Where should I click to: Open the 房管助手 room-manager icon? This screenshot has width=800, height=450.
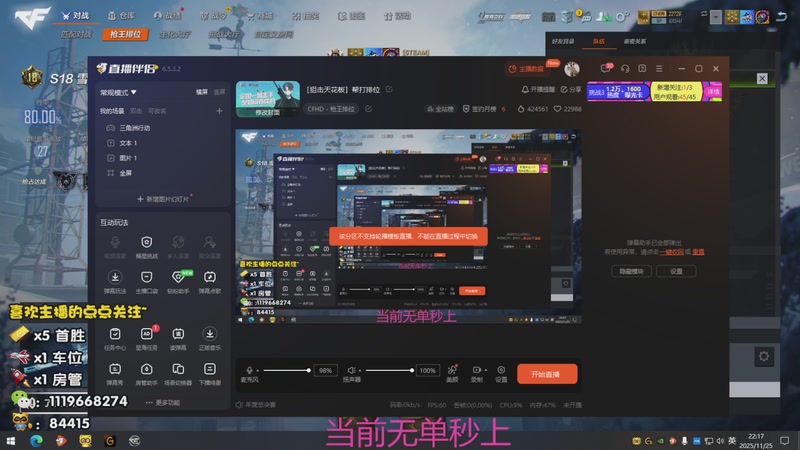146,369
